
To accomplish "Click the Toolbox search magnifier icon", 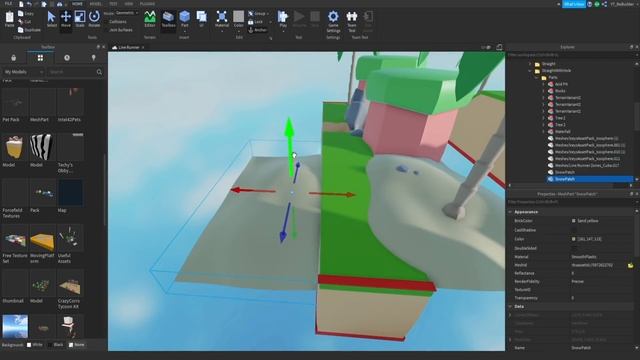I will [x=99, y=72].
